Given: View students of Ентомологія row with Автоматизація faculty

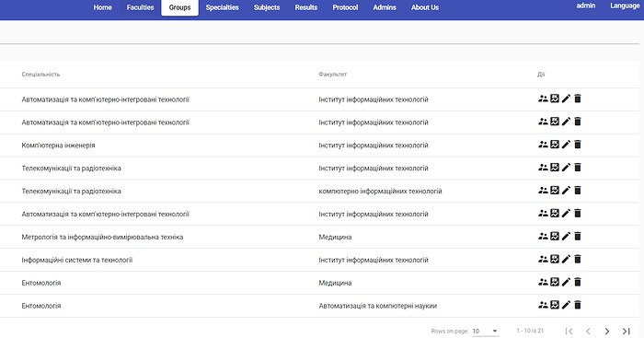Looking at the screenshot, I should point(543,306).
